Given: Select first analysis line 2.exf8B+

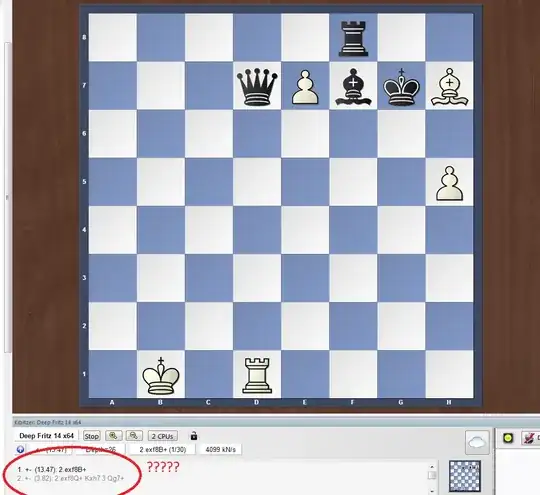Looking at the screenshot, I should pyautogui.click(x=52, y=470).
